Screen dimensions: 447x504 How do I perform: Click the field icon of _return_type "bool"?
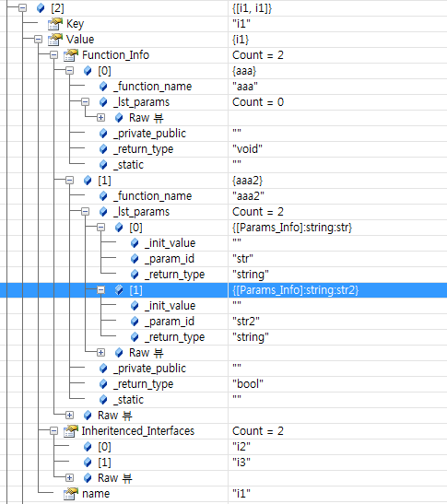point(103,384)
